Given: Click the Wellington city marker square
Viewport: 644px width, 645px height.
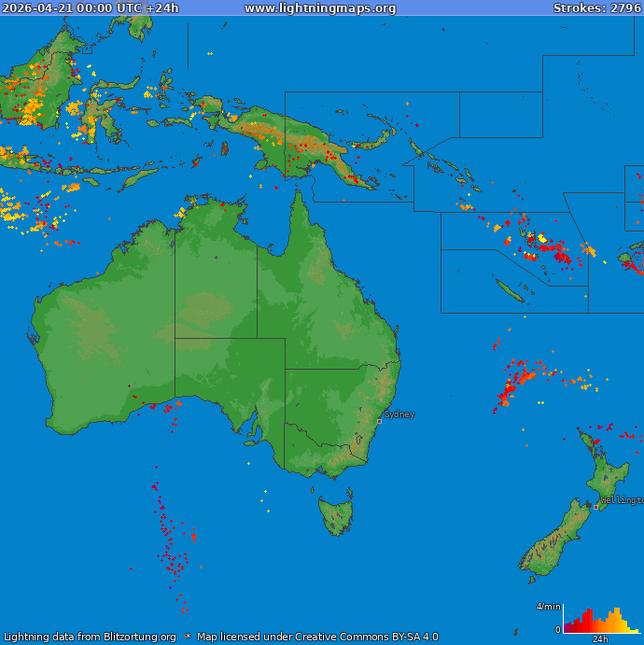Looking at the screenshot, I should (596, 507).
